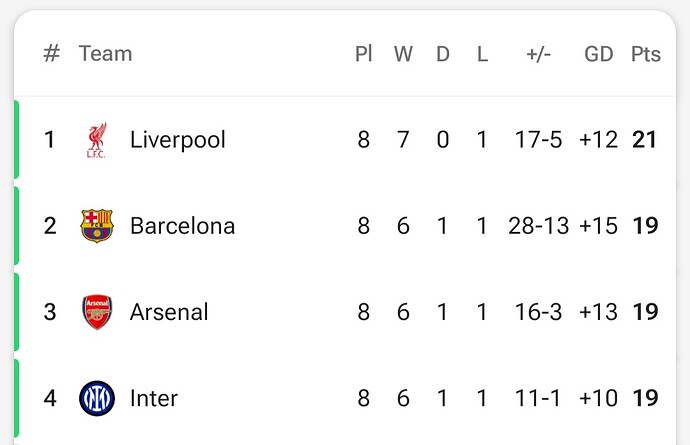Sort table by Pts column header

(646, 54)
